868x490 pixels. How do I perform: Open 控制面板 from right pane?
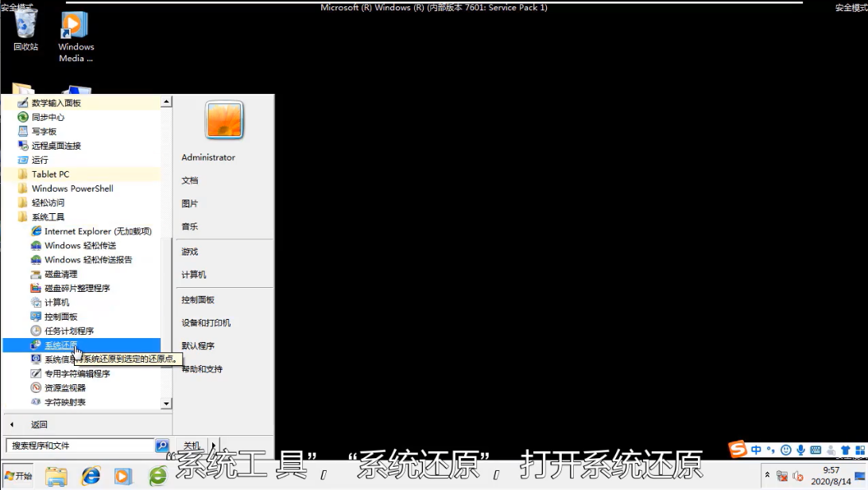point(198,300)
